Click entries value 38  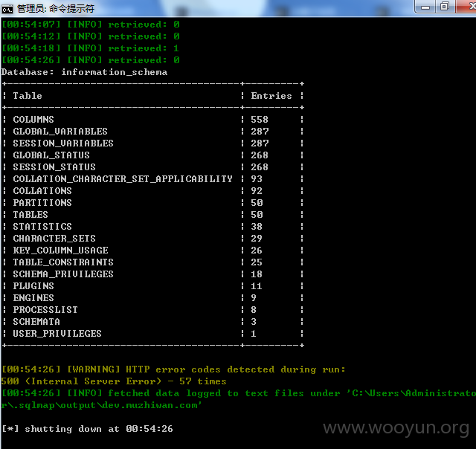coord(257,226)
